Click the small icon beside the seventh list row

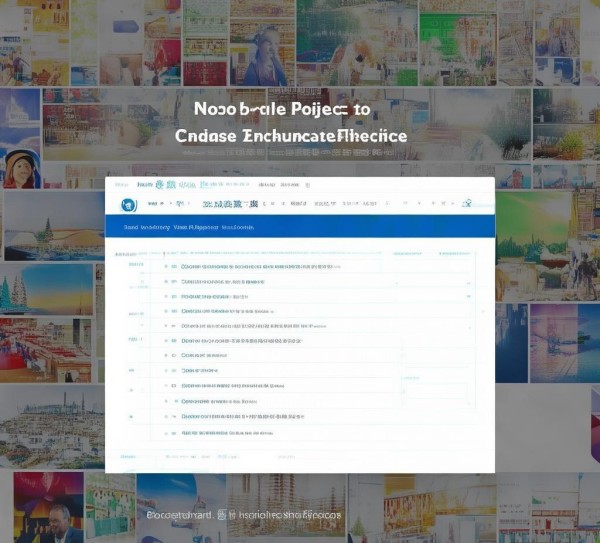point(174,355)
